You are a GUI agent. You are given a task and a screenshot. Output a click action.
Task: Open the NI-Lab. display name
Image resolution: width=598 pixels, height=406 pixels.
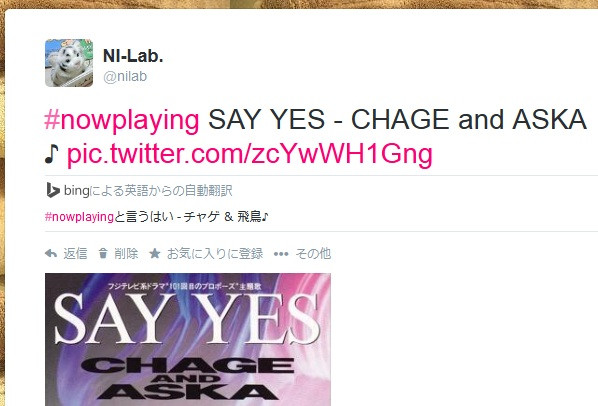[x=133, y=56]
